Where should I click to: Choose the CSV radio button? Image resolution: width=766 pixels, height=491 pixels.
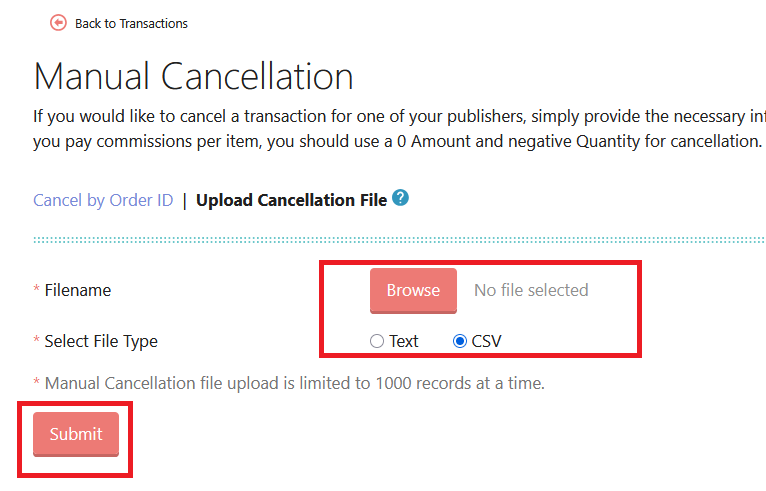(x=460, y=341)
